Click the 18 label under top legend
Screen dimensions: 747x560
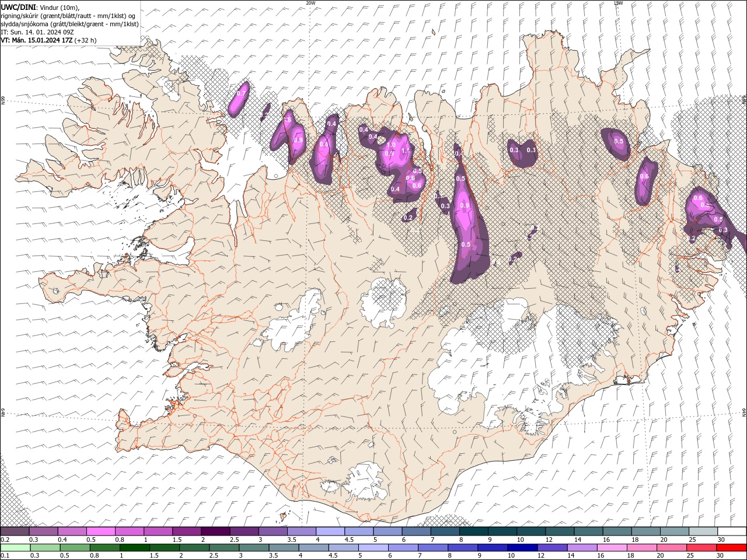635,540
